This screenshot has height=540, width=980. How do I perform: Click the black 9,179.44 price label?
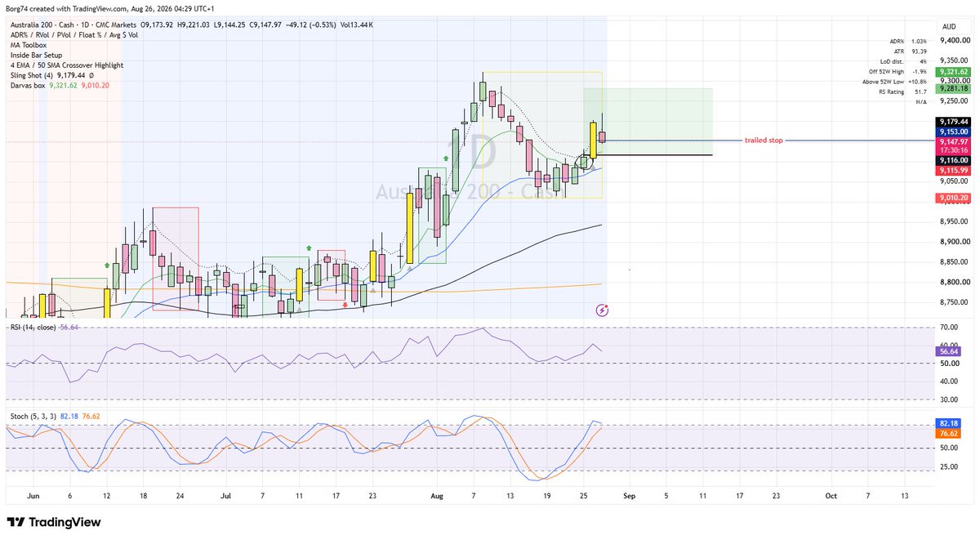click(x=953, y=122)
